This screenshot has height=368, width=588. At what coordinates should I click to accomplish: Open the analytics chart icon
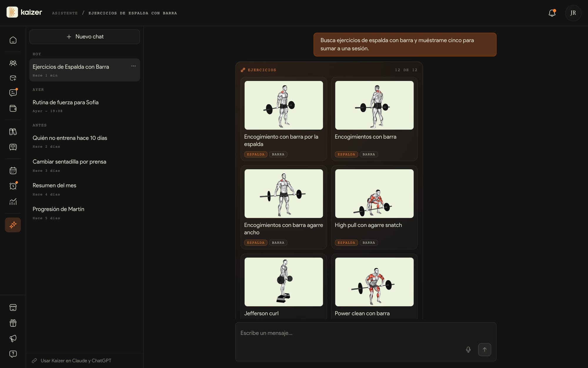pyautogui.click(x=13, y=202)
